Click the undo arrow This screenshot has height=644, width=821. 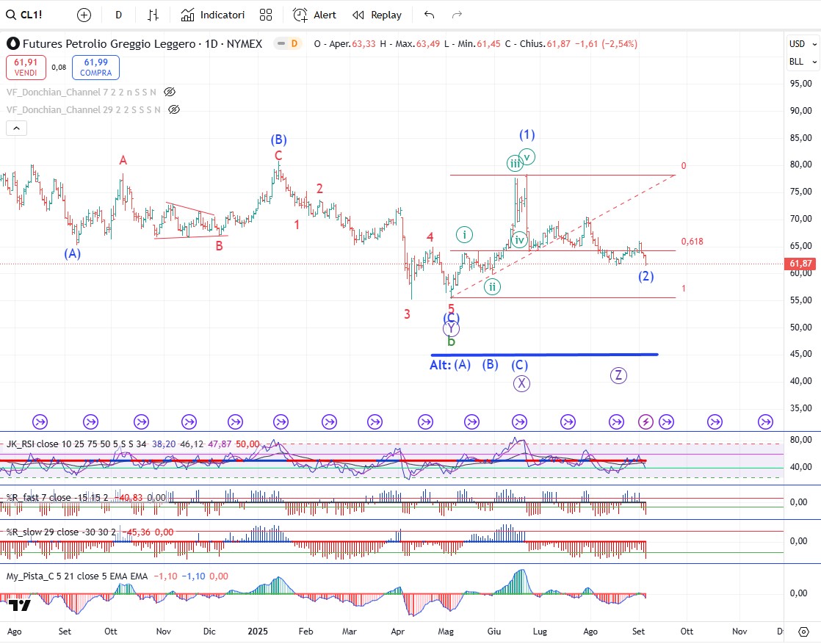tap(430, 15)
